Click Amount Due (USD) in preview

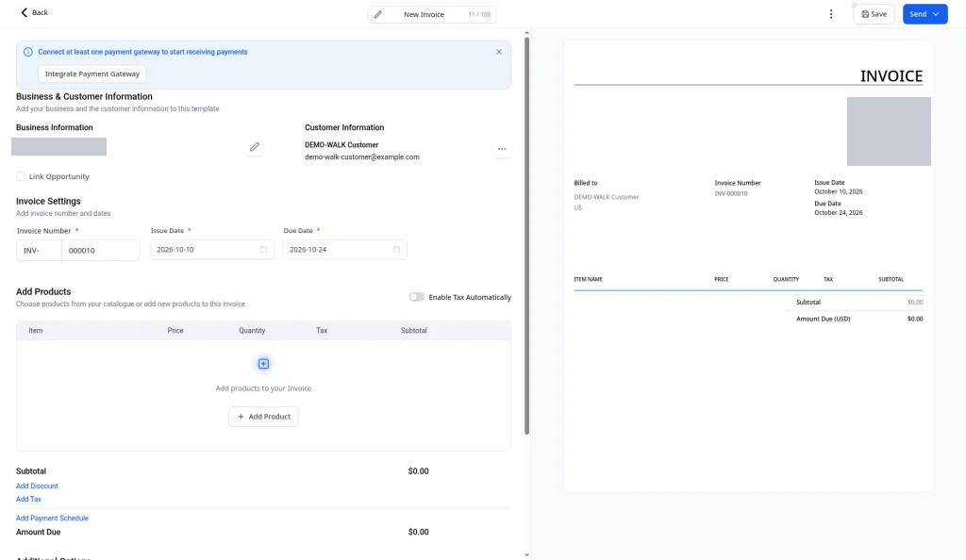point(823,319)
